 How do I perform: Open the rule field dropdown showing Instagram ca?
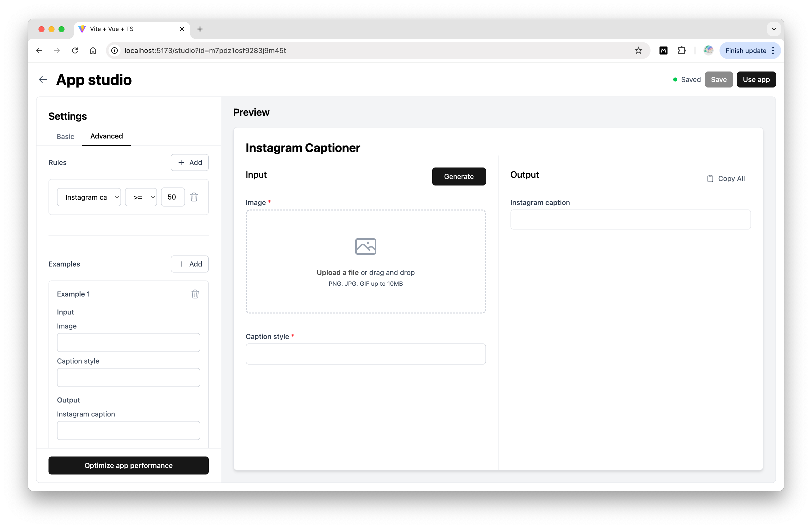(89, 197)
